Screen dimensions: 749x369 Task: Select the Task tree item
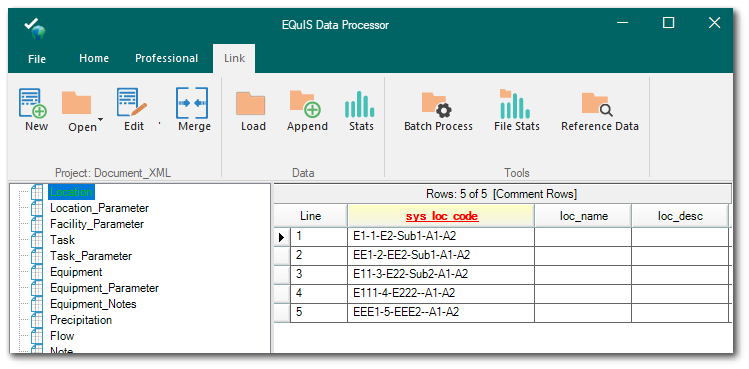[62, 240]
